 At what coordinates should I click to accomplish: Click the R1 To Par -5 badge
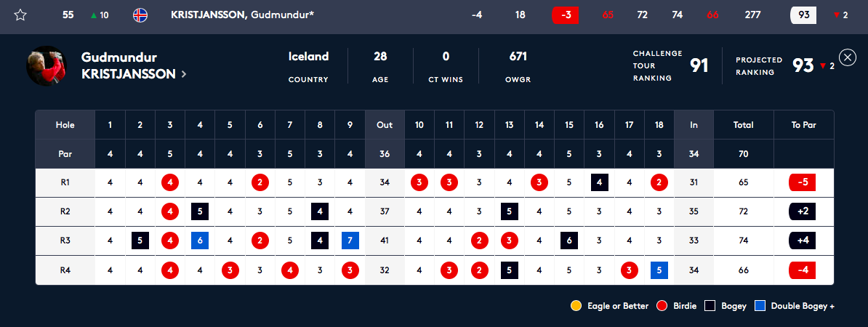(x=803, y=182)
